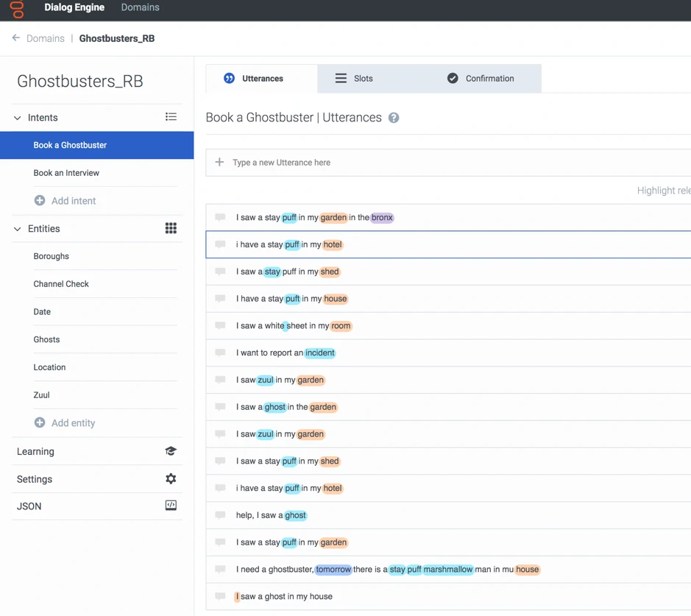Click comment icon for 'I saw a stay puff in my shed' first row

[x=220, y=272]
